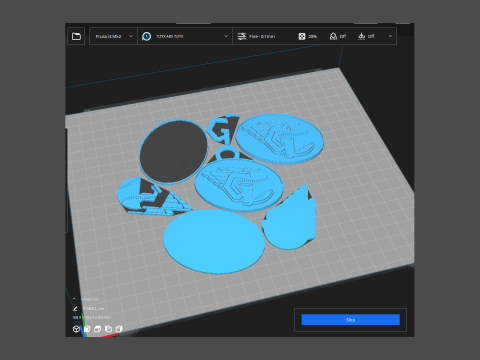
Task: Select the top-right embossed logo medallion
Action: (280, 139)
